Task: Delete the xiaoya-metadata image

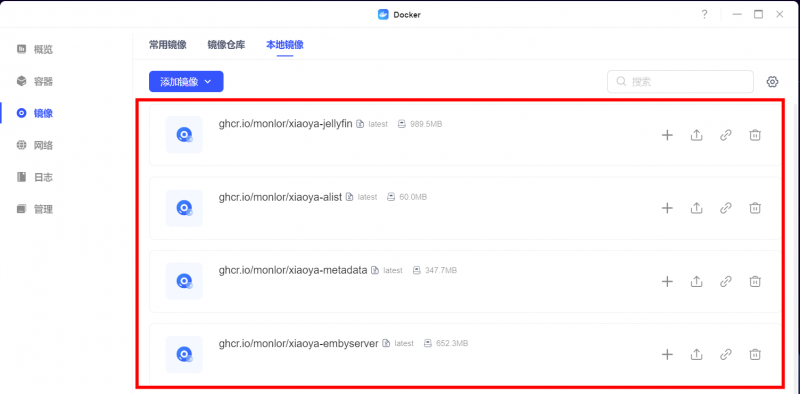Action: 755,281
